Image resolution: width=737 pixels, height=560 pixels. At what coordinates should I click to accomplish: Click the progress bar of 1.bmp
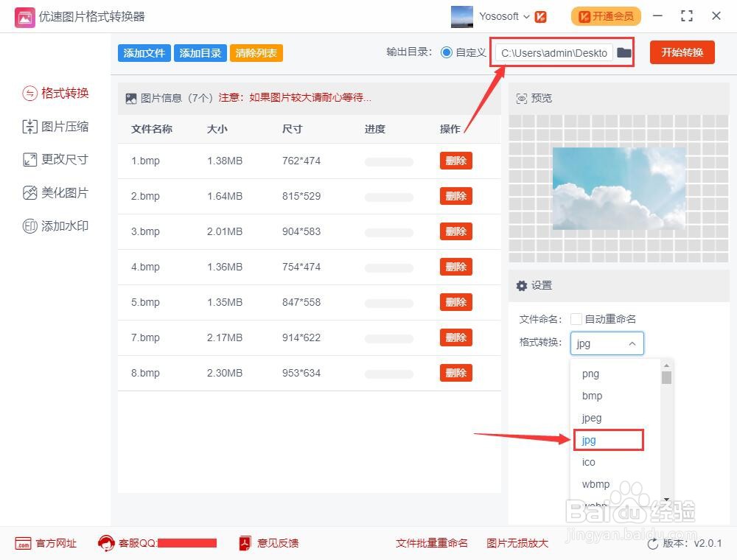tap(388, 162)
